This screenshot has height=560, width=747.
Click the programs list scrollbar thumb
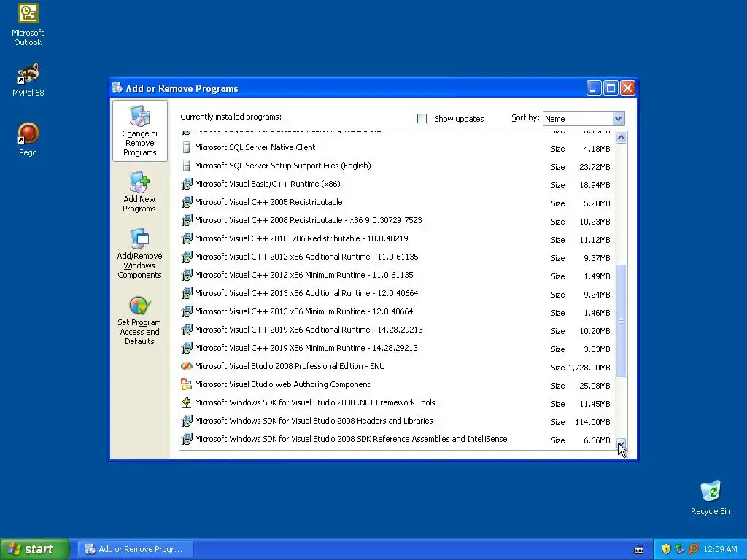click(621, 321)
